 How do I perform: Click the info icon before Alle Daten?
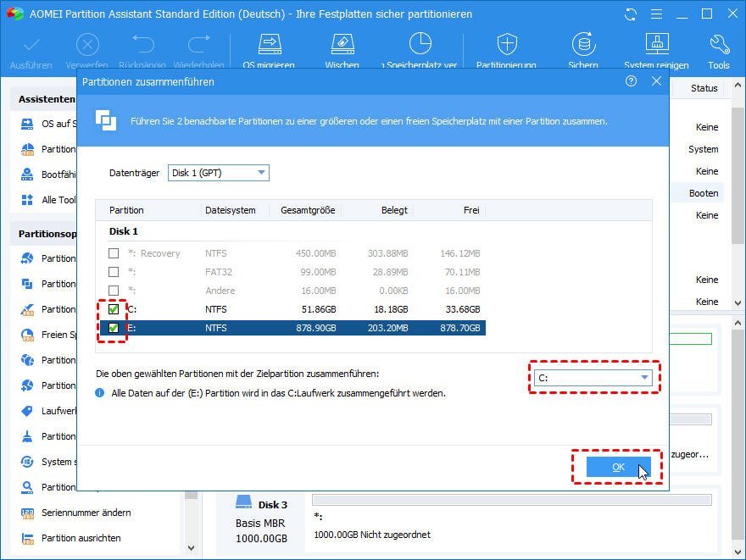coord(99,393)
